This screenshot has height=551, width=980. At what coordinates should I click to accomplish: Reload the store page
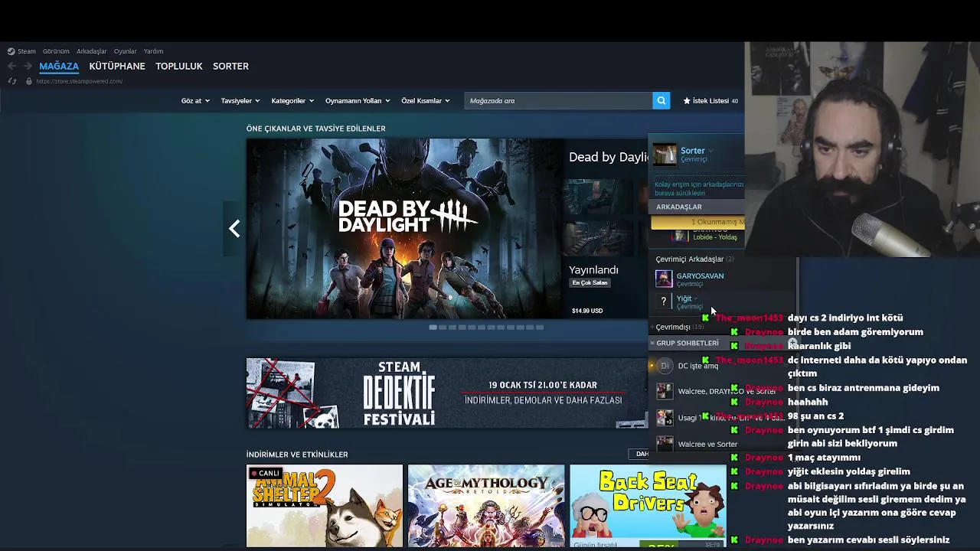click(x=11, y=81)
